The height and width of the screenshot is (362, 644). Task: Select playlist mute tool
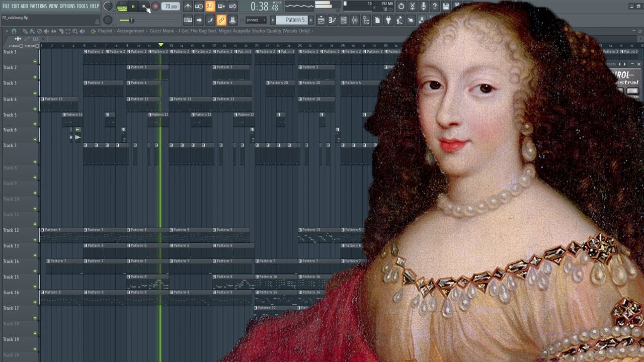click(x=46, y=31)
